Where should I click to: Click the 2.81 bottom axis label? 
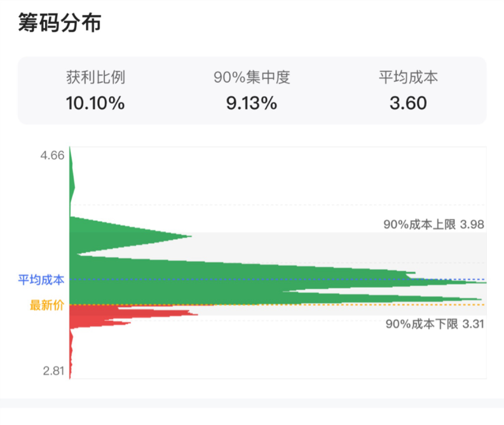tap(54, 371)
